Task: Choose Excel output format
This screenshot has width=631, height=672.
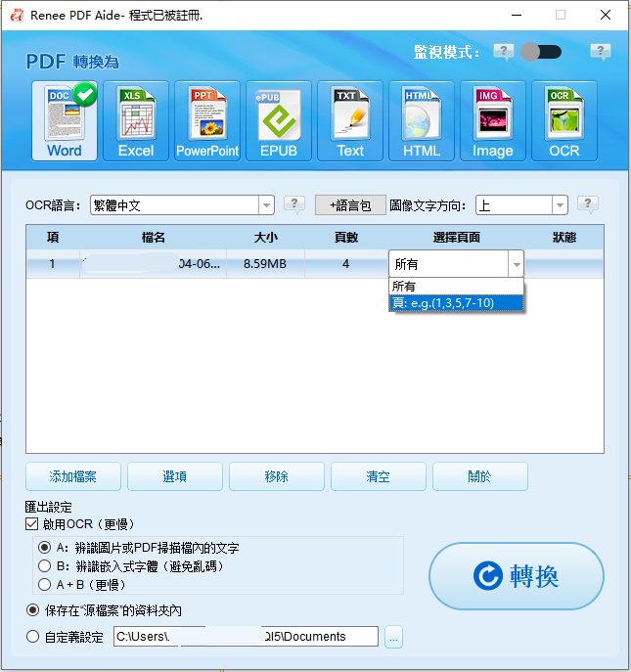Action: pos(136,121)
